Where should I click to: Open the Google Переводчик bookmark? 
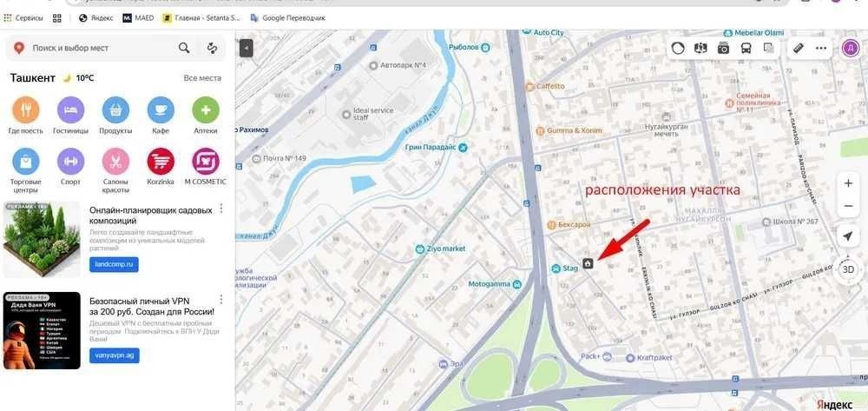(x=288, y=18)
